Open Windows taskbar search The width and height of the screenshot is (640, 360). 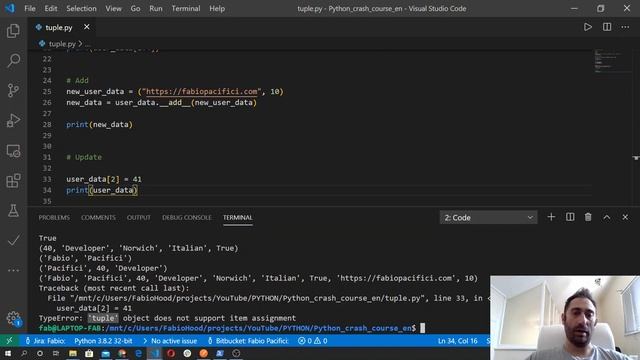(24, 353)
